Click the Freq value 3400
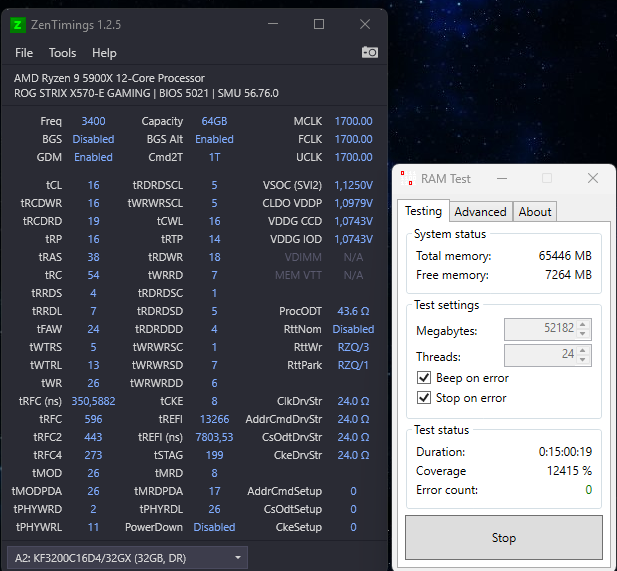Viewport: 617px width, 571px height. coord(93,121)
